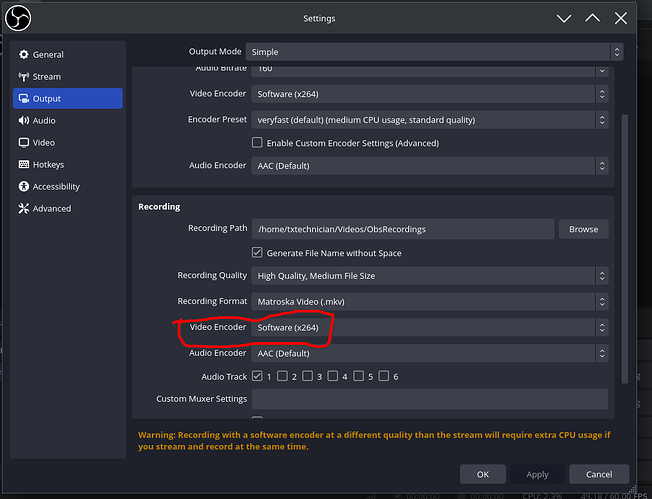Click the OBS logo icon in title bar
The width and height of the screenshot is (652, 499).
(x=19, y=18)
